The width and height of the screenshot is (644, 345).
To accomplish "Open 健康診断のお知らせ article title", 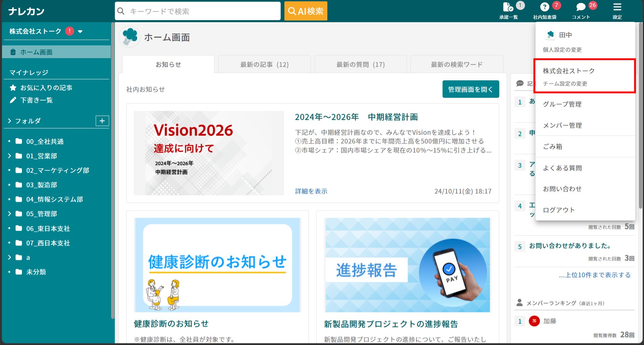I will click(x=171, y=324).
